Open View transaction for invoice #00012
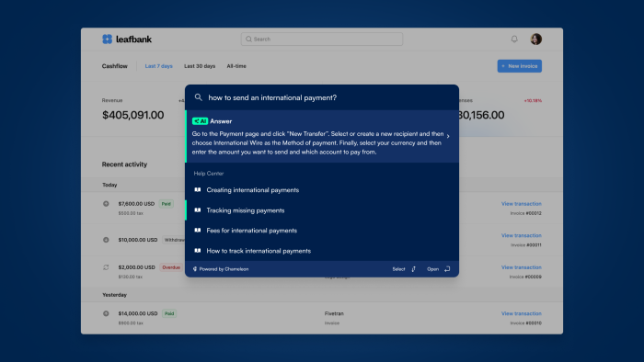The width and height of the screenshot is (644, 362). 522,204
